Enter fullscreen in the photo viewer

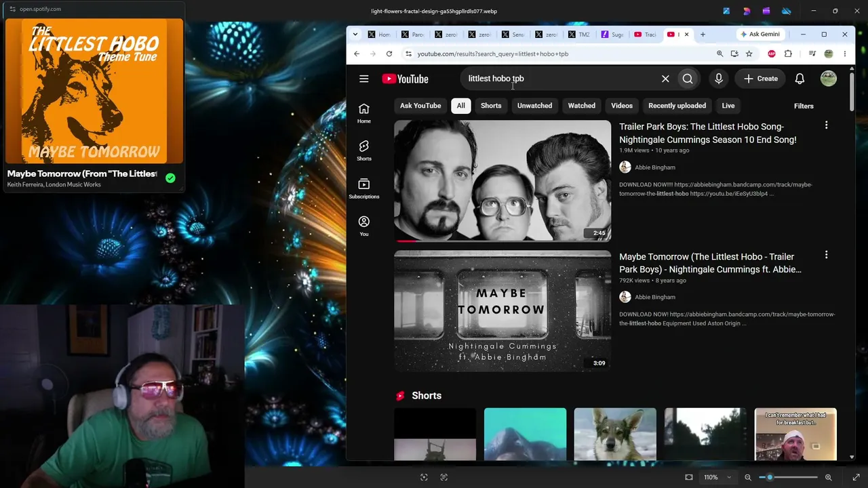point(856,477)
